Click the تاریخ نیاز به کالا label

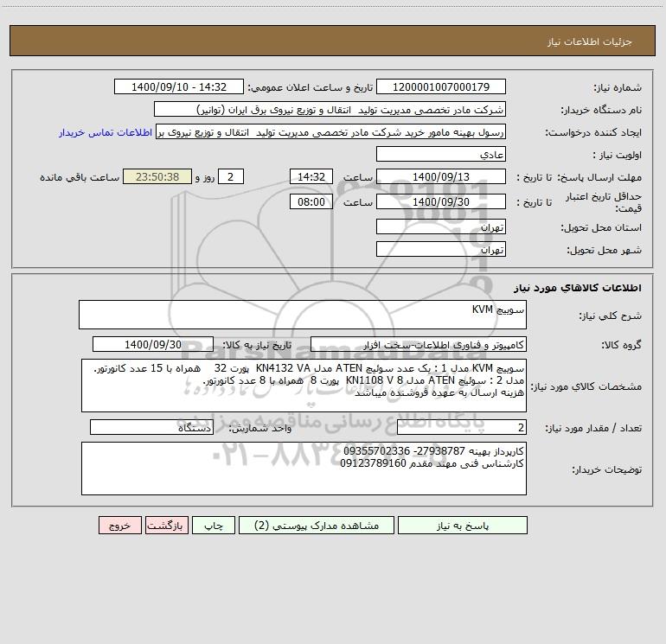(257, 345)
